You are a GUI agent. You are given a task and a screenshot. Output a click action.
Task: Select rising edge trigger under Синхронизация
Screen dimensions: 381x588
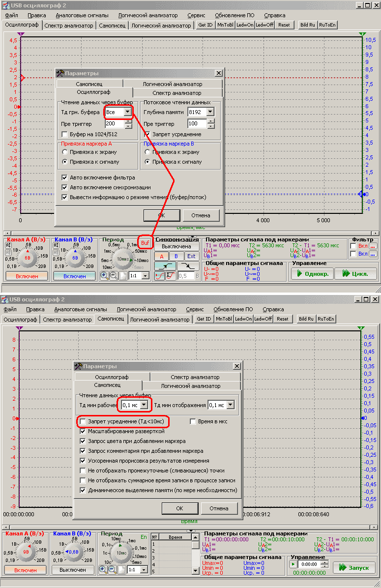pyautogui.click(x=165, y=266)
